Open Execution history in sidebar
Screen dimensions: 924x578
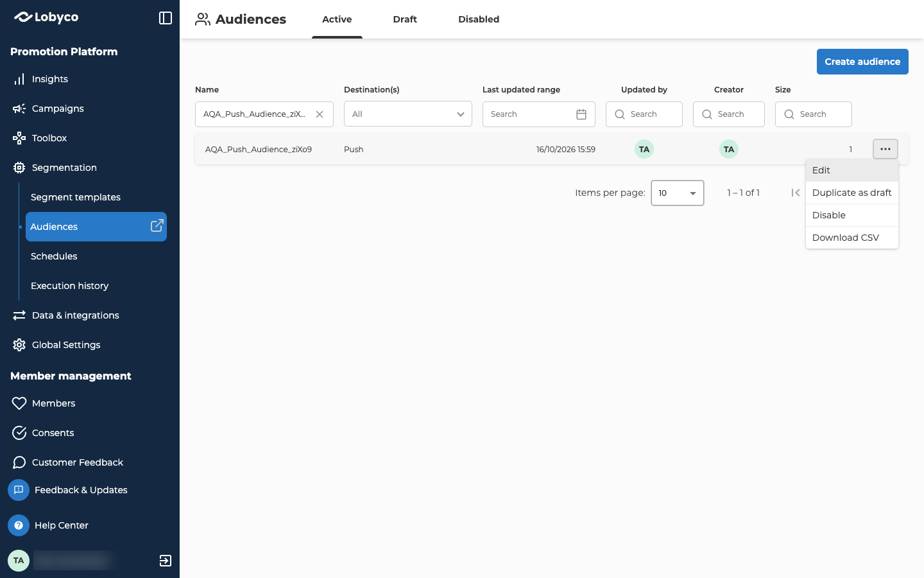point(69,286)
